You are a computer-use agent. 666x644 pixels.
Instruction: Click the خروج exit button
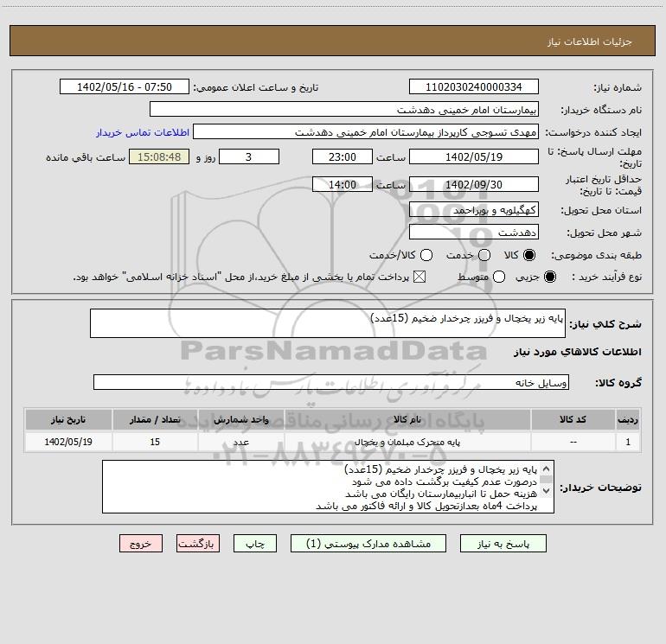141,544
